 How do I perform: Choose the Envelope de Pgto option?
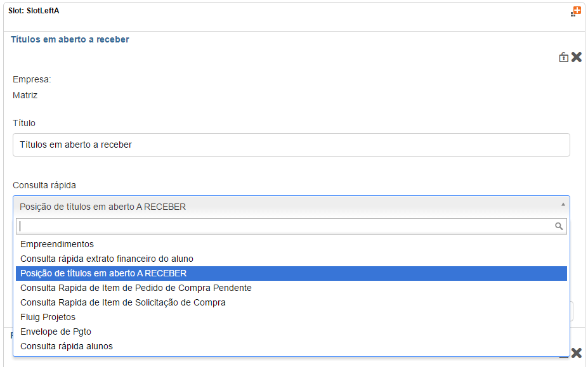[56, 332]
